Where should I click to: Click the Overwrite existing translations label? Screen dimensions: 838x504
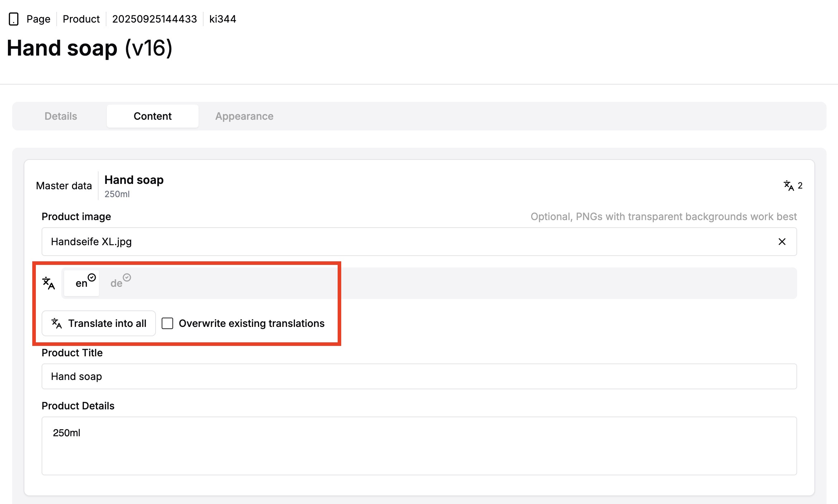(252, 323)
